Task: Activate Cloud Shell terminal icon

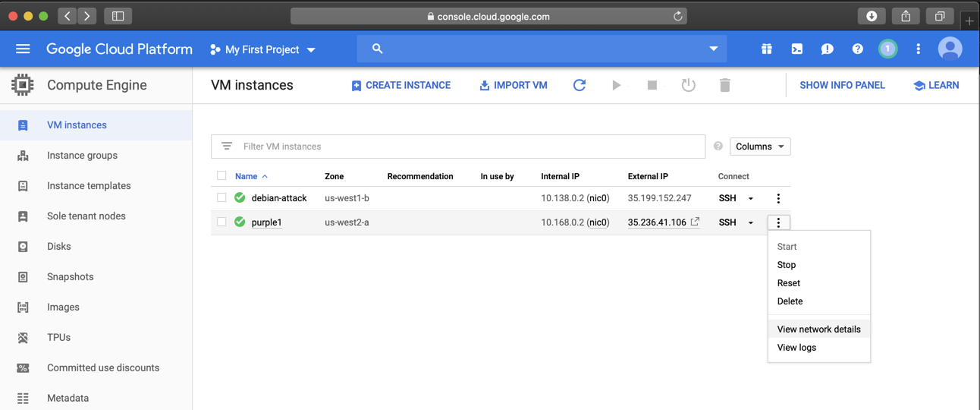Action: 797,49
